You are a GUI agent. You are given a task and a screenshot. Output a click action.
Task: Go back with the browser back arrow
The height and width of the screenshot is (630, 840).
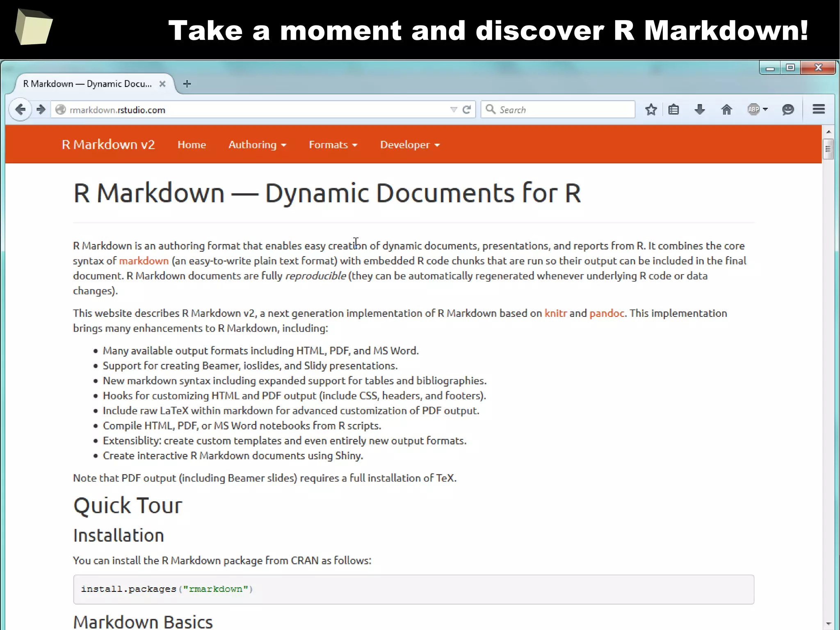click(x=20, y=110)
